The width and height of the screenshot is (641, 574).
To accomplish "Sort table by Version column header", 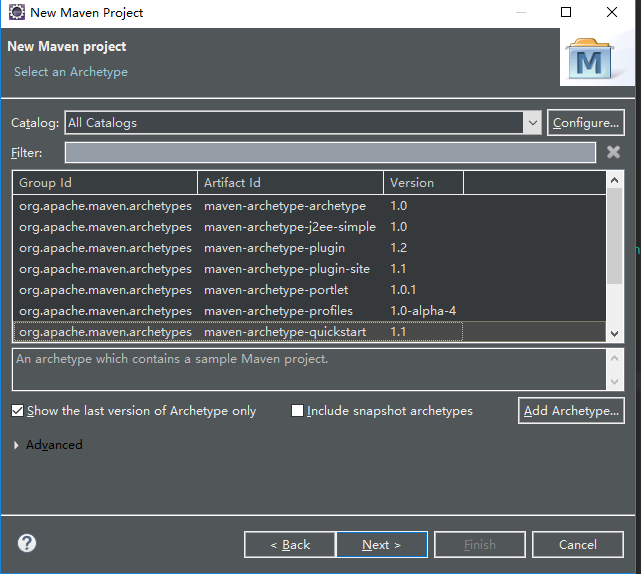I will [x=424, y=182].
